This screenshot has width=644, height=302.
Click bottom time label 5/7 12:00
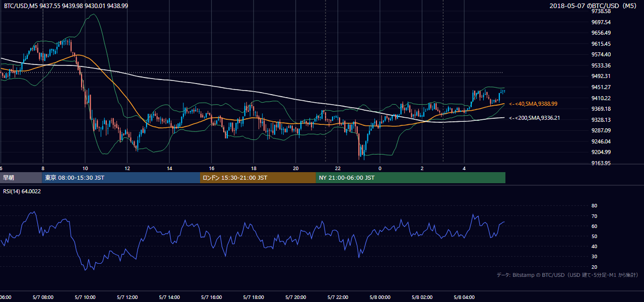pos(127,297)
